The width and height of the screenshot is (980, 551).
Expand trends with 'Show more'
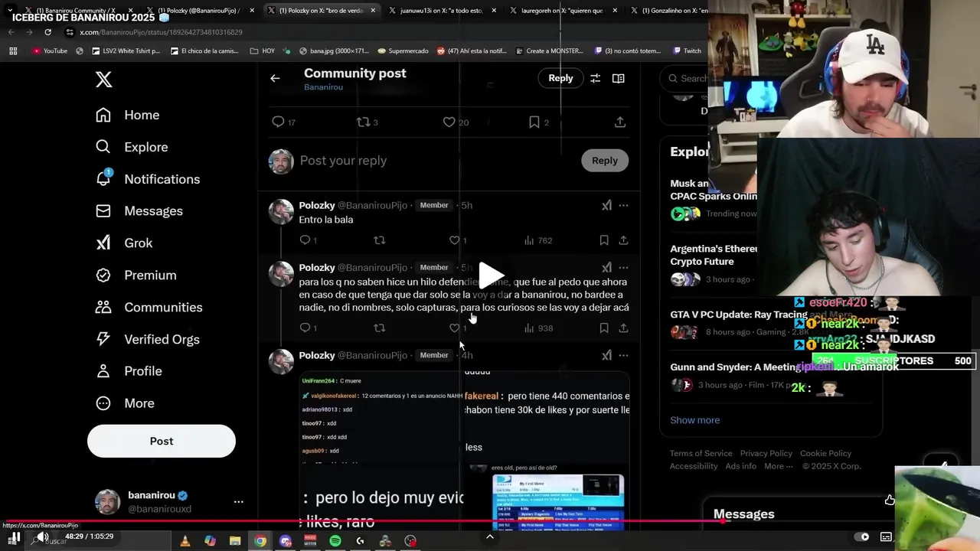pyautogui.click(x=694, y=420)
